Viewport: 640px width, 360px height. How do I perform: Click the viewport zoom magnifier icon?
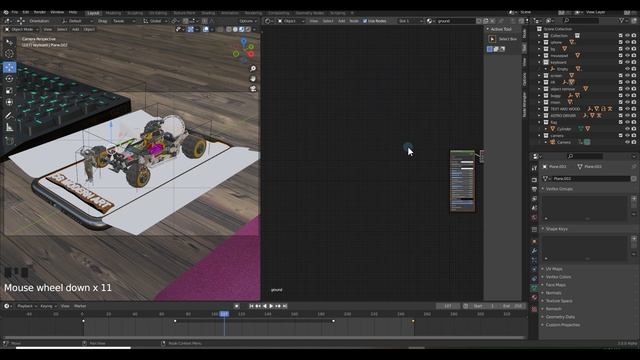(253, 69)
